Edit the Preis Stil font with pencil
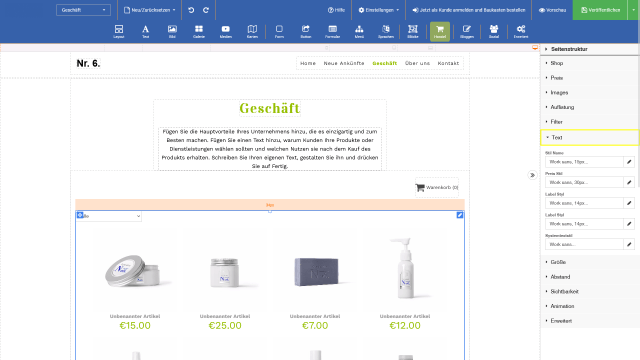640x360 pixels. (629, 182)
